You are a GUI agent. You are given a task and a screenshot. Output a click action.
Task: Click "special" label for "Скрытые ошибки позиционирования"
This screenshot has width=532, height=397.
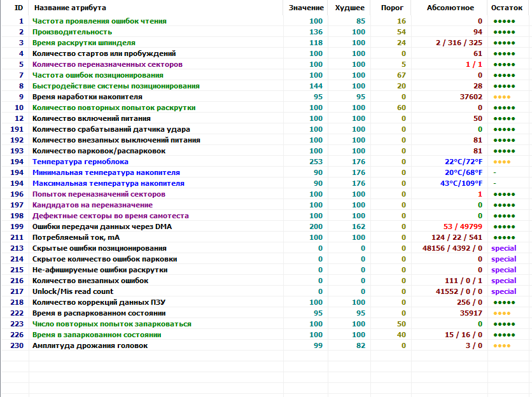point(503,248)
